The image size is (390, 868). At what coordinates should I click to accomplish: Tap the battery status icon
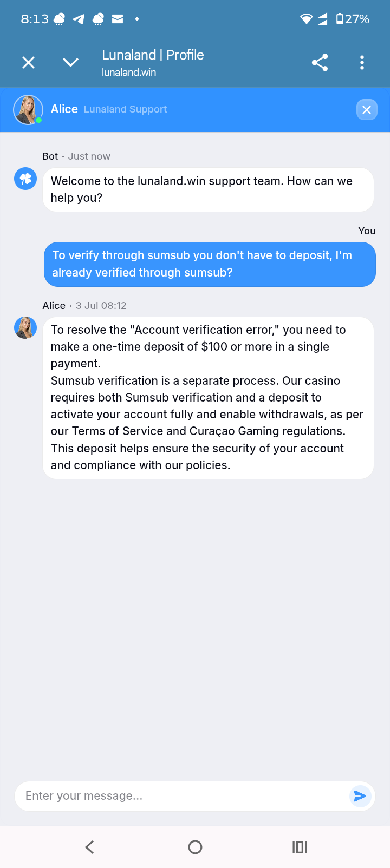click(x=340, y=19)
